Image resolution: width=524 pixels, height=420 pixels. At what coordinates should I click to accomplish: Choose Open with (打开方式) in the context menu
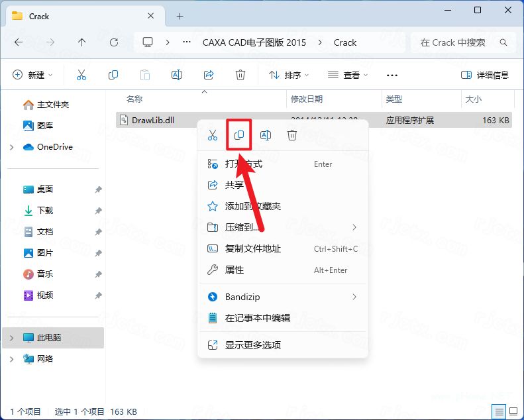(x=283, y=164)
